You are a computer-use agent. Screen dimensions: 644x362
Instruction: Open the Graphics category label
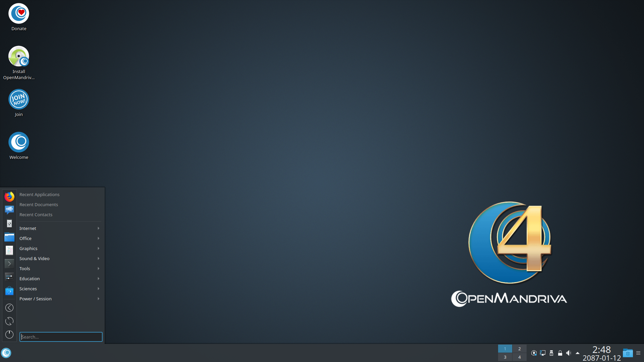(x=29, y=248)
